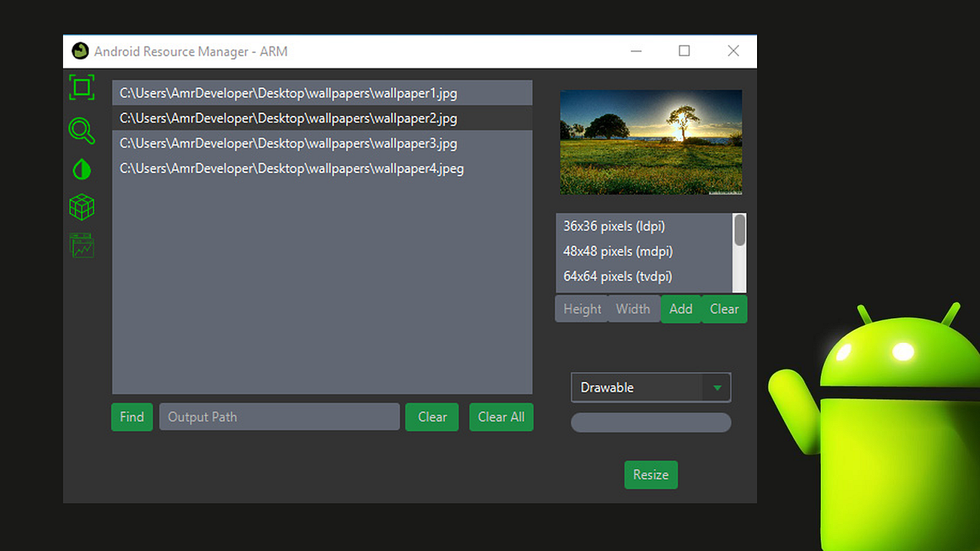Select the resize tool in the sidebar

point(82,87)
